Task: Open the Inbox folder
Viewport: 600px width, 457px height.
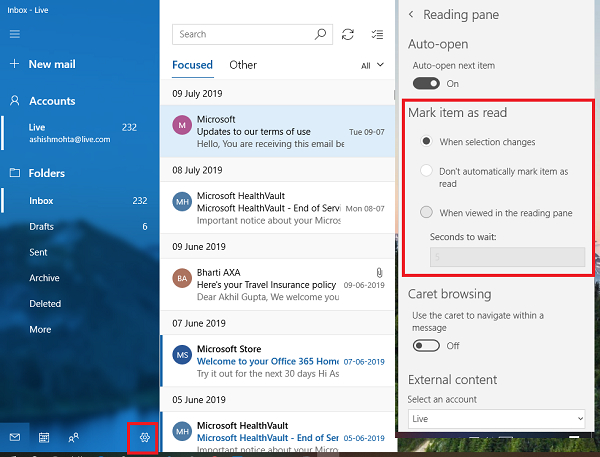Action: pyautogui.click(x=80, y=201)
